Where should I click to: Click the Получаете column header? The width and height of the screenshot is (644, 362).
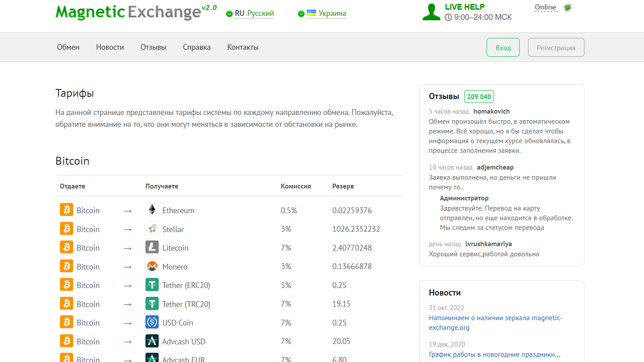click(x=162, y=186)
